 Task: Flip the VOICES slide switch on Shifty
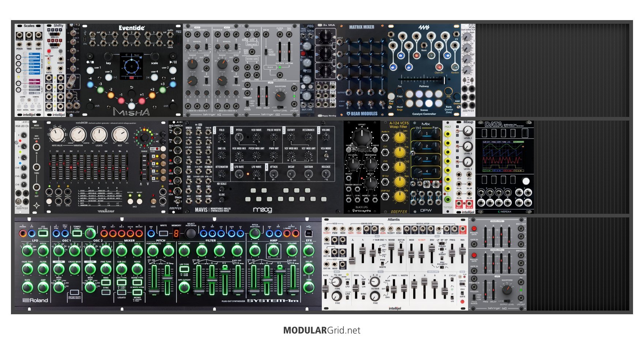[x=54, y=33]
